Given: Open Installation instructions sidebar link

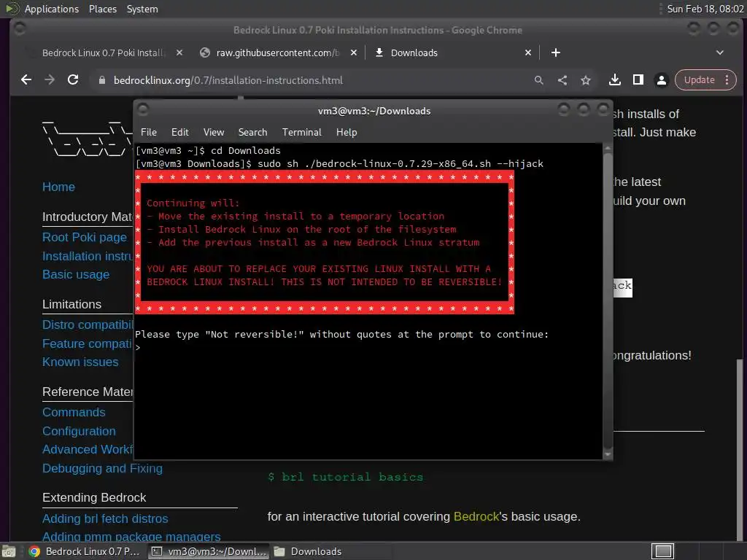Looking at the screenshot, I should [88, 256].
